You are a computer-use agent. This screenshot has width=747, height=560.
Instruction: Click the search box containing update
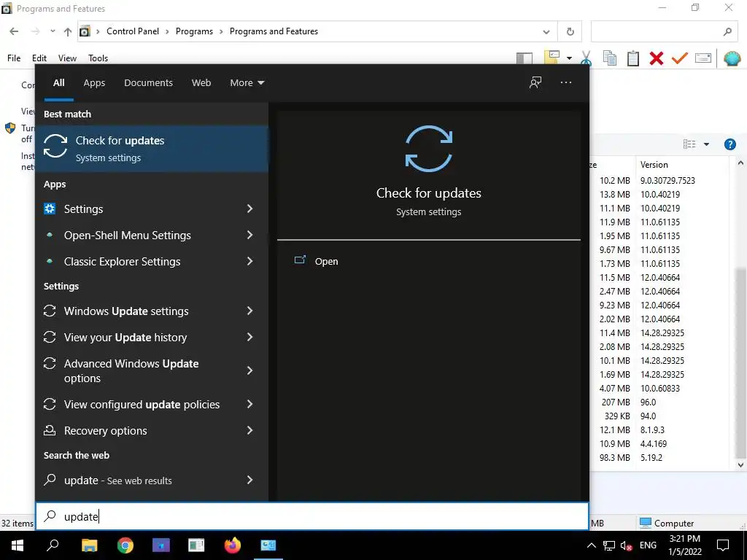pos(312,516)
